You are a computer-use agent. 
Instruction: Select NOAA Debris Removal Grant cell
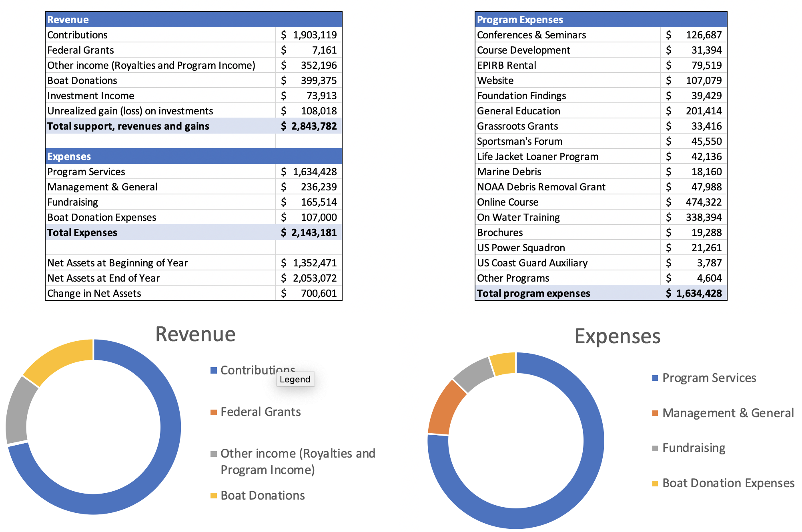568,187
